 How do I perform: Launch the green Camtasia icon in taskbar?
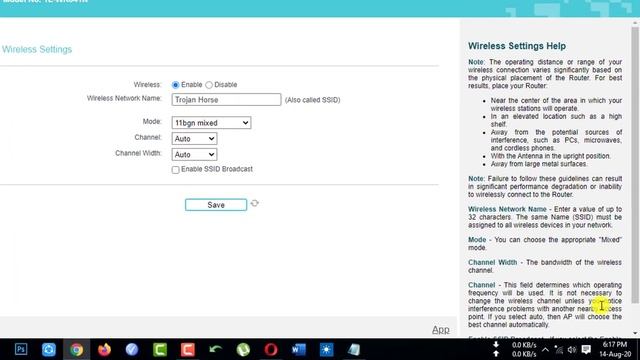(x=160, y=349)
